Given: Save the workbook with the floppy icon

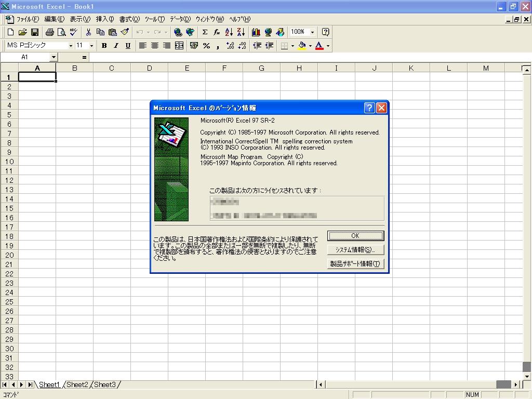Looking at the screenshot, I should click(x=35, y=32).
